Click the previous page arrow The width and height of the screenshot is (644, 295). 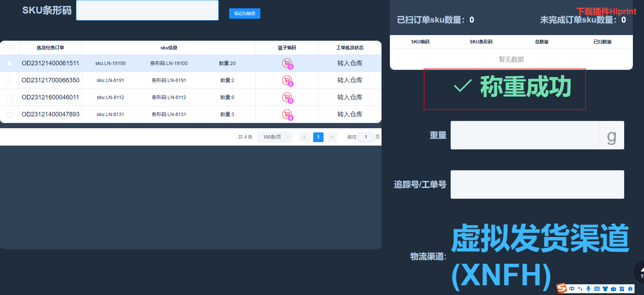click(304, 137)
